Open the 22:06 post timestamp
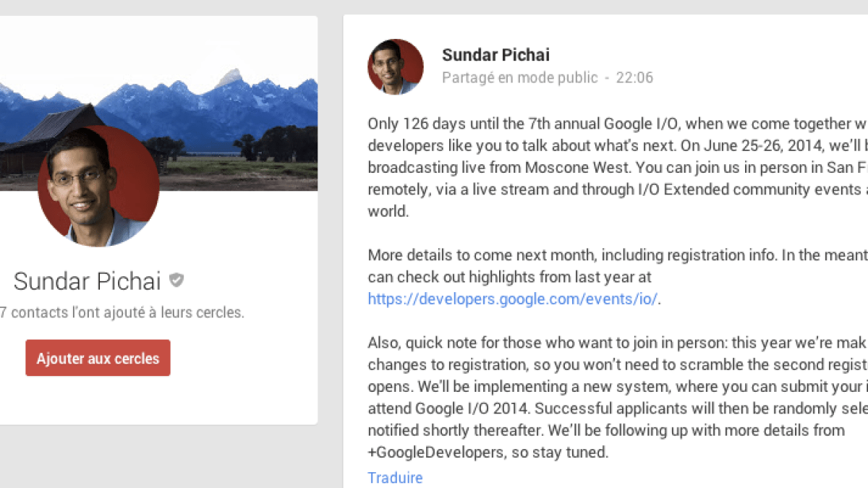Viewport: 868px width, 488px height. click(x=634, y=77)
